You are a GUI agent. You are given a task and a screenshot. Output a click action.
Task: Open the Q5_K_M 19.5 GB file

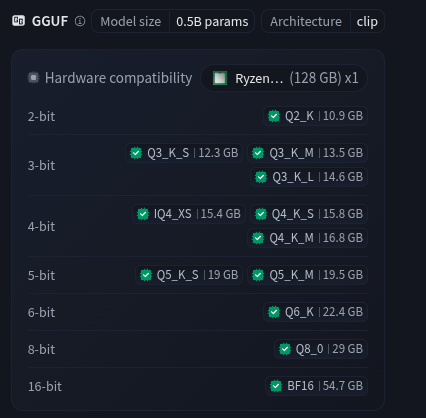(307, 275)
